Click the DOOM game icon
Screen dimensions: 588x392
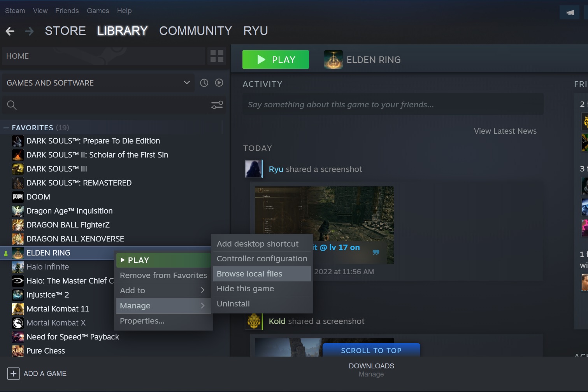click(x=18, y=197)
